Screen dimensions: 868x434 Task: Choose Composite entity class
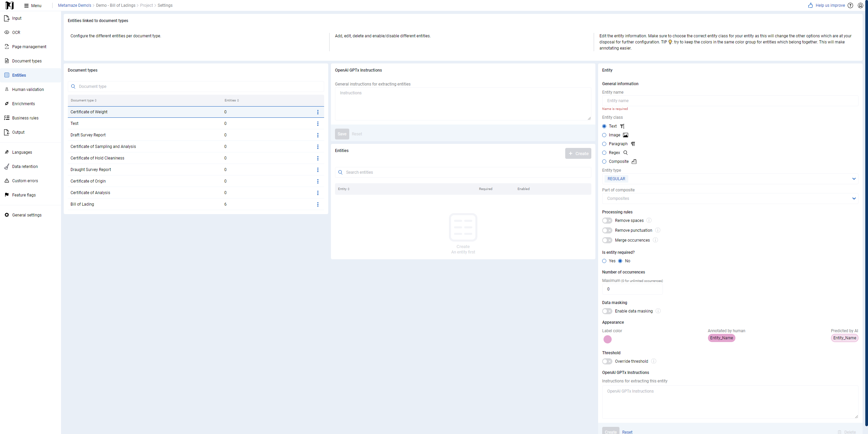(604, 162)
